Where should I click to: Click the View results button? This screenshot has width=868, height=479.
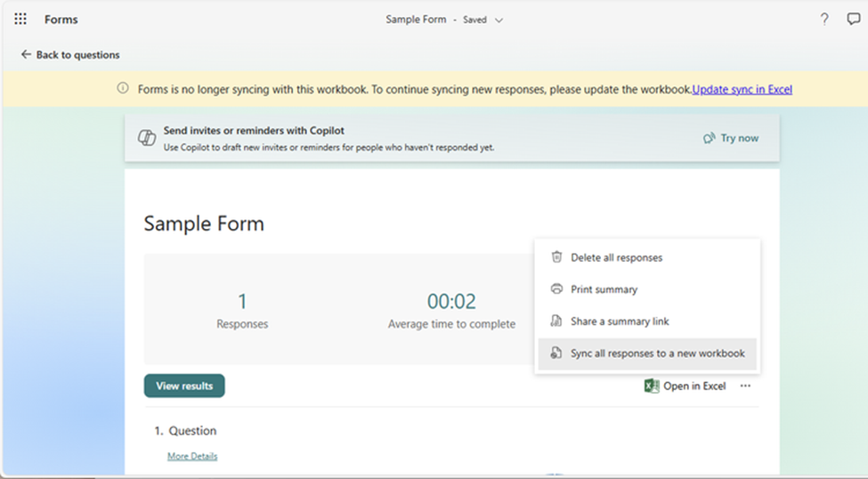(184, 386)
